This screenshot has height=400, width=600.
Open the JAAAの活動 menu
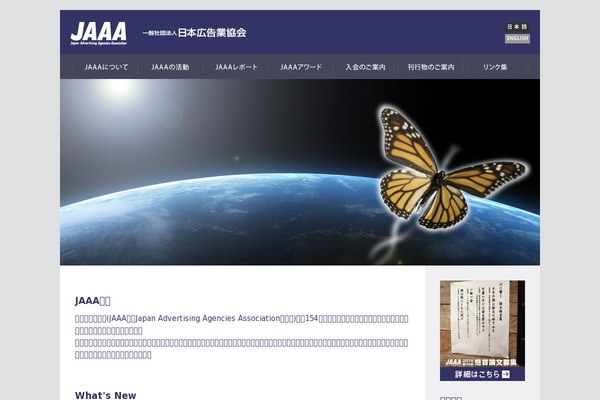click(x=170, y=67)
